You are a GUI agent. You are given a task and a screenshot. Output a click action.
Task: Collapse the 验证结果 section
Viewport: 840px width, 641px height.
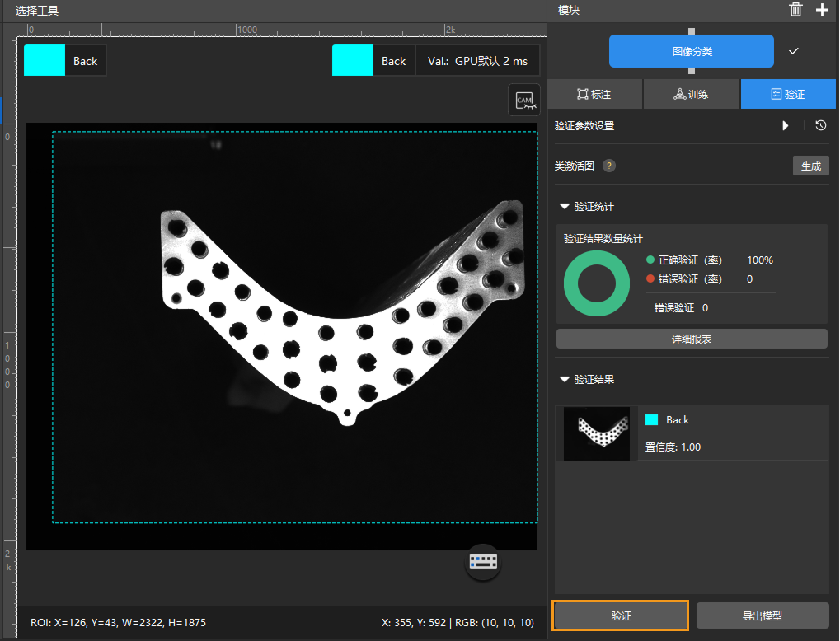coord(564,379)
